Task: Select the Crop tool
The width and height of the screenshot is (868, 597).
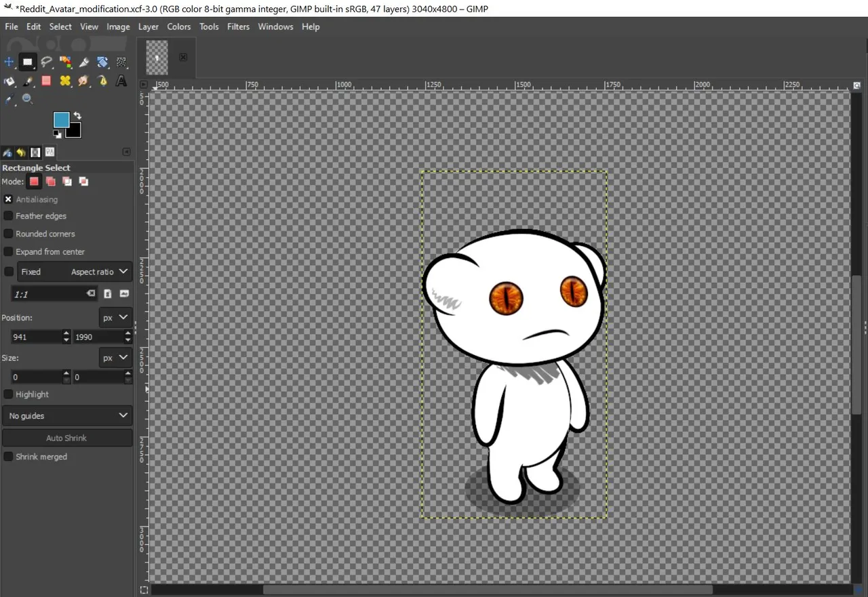Action: 84,62
